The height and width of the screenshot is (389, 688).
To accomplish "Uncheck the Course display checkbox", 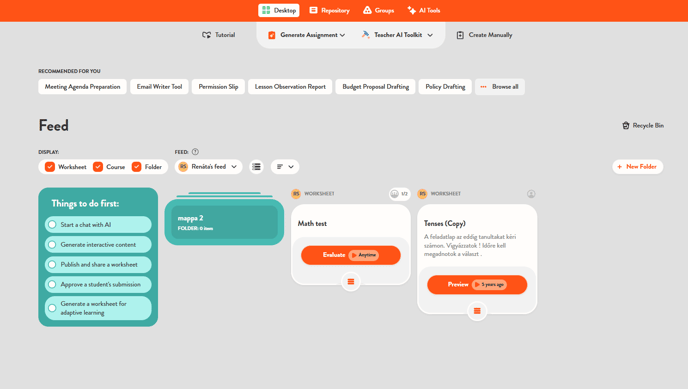I will pos(98,167).
